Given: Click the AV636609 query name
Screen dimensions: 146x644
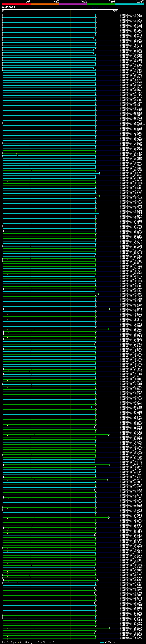Looking at the screenshot, I should [8, 8].
